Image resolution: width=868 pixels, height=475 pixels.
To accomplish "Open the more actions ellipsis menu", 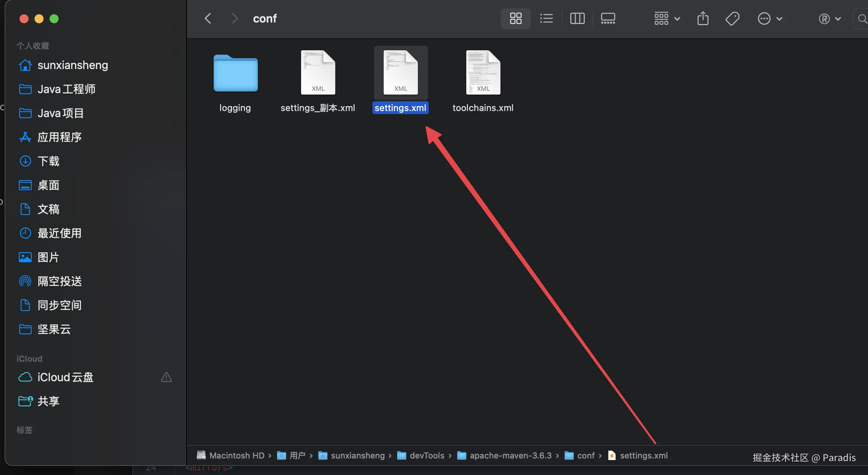I will tap(770, 18).
